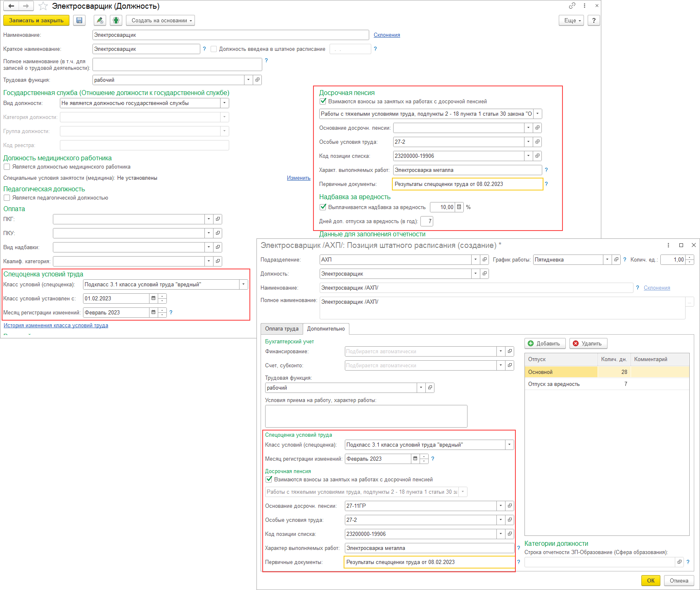Screen dimensions: 700x590
Task: Toggle Является педагогической должностью checkbox
Action: [x=7, y=198]
